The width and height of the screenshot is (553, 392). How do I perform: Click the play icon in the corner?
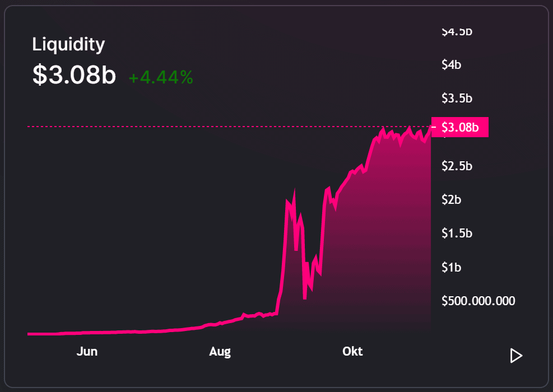[516, 356]
